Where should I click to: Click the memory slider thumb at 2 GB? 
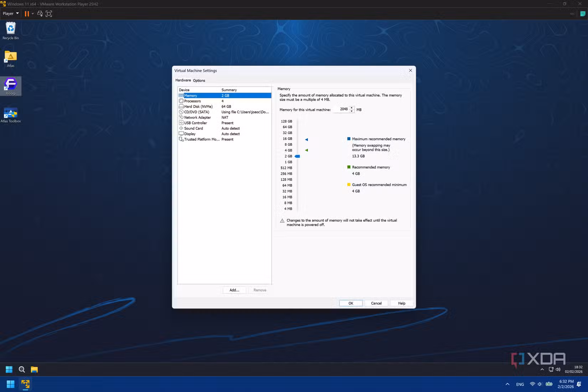click(297, 156)
